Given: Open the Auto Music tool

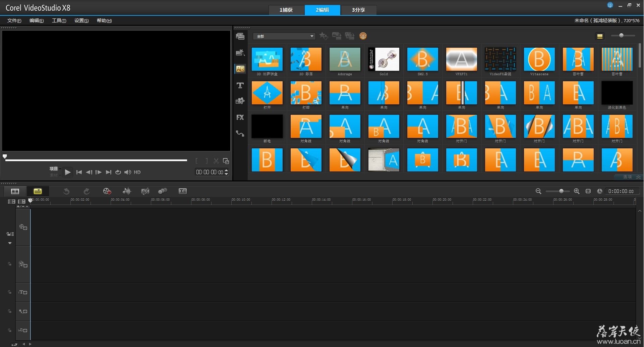Looking at the screenshot, I should (145, 191).
